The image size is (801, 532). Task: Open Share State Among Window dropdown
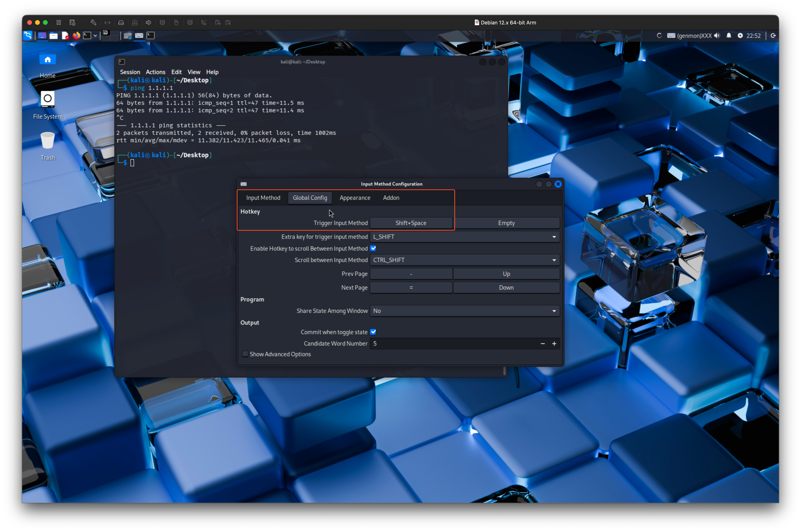[464, 311]
